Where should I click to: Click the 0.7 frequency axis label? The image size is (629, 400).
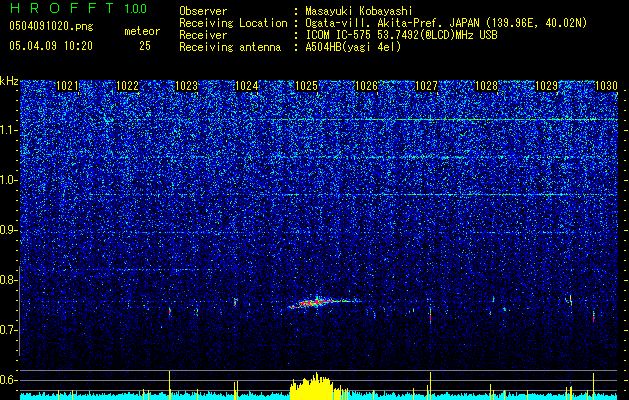pos(8,330)
